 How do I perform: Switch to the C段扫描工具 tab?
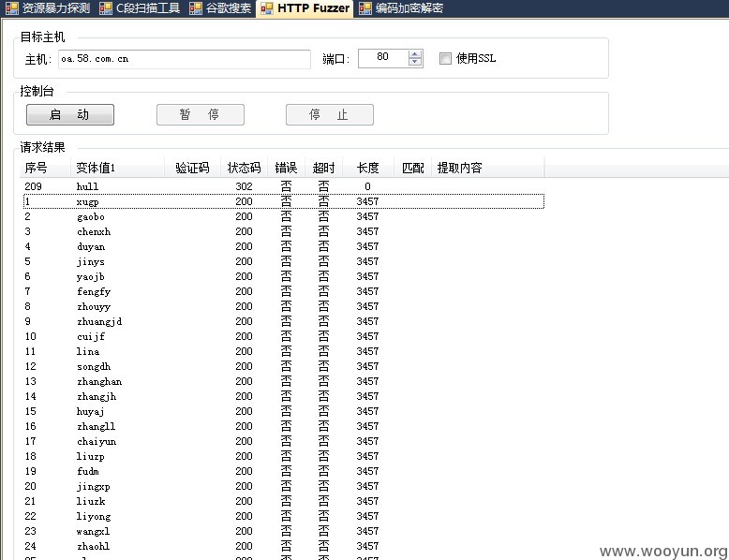point(140,8)
